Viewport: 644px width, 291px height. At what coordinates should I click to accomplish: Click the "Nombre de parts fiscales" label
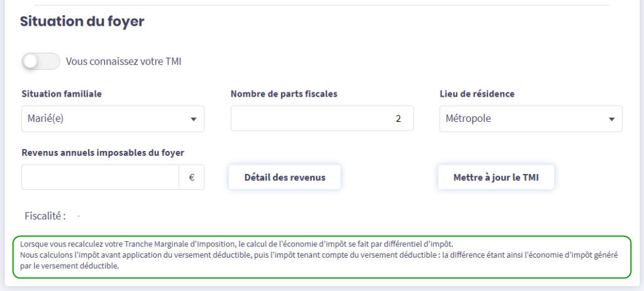point(284,94)
